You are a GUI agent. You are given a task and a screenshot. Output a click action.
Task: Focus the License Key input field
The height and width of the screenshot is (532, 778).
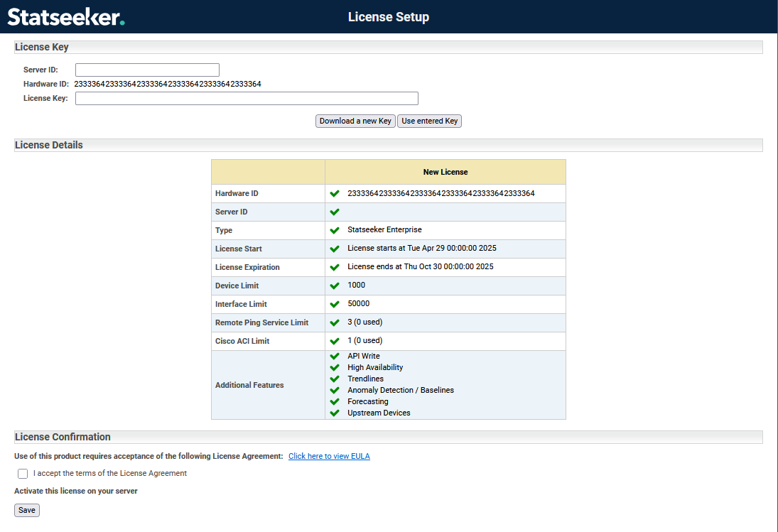click(247, 98)
